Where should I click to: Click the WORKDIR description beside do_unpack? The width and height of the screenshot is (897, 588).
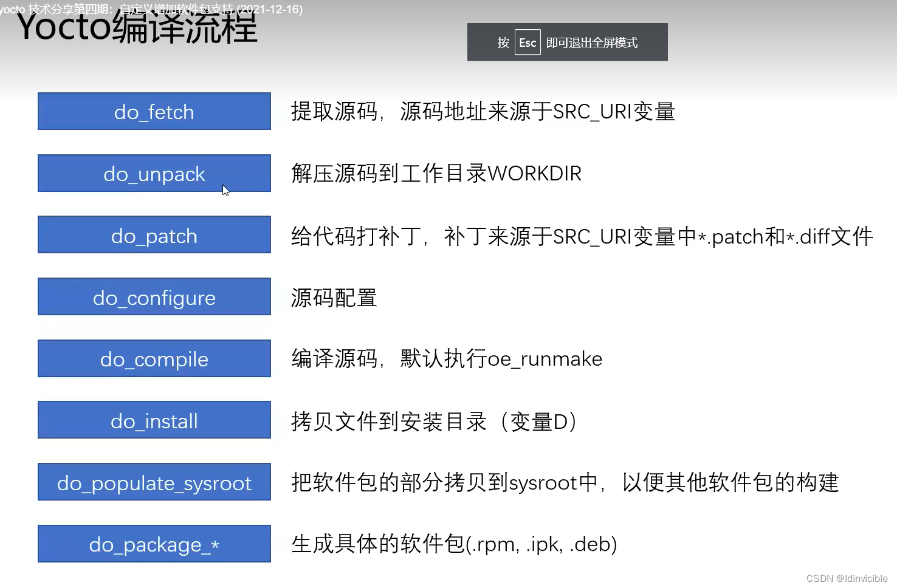[435, 173]
